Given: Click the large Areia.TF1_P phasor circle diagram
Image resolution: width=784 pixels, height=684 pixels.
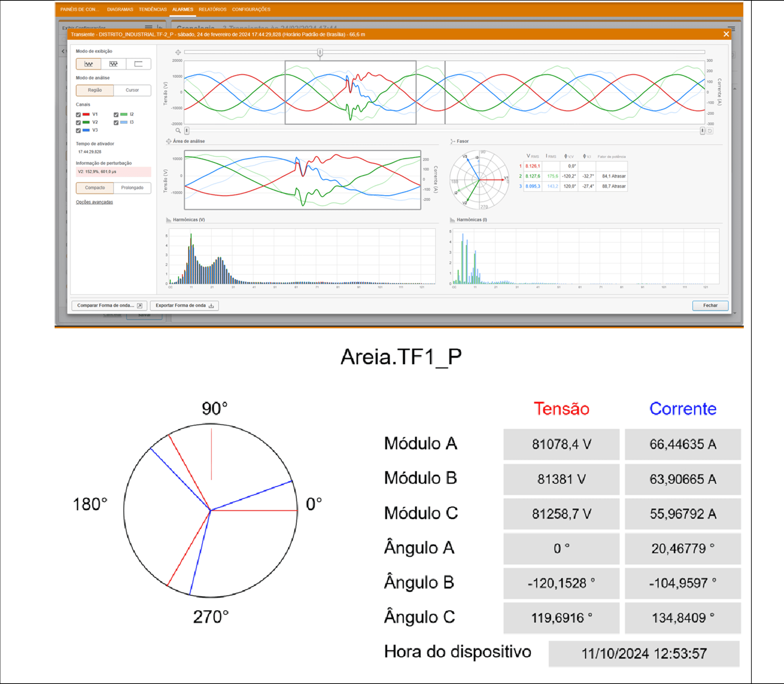Looking at the screenshot, I should click(x=211, y=510).
